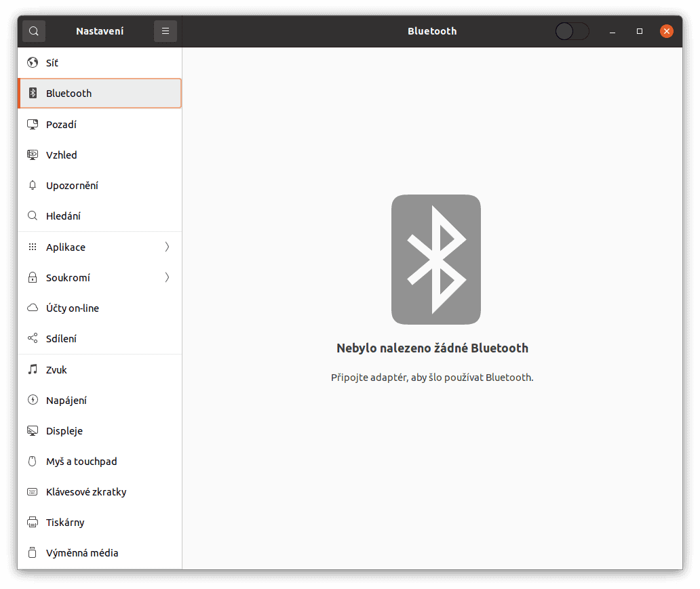Select the Hledání sidebar entry
The image size is (700, 589).
[100, 216]
